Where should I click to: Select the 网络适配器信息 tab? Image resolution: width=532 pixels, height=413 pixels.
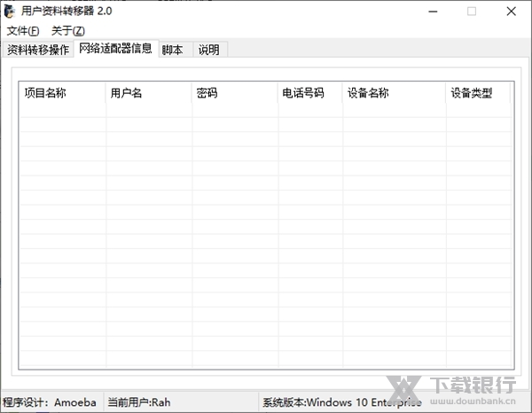[115, 49]
